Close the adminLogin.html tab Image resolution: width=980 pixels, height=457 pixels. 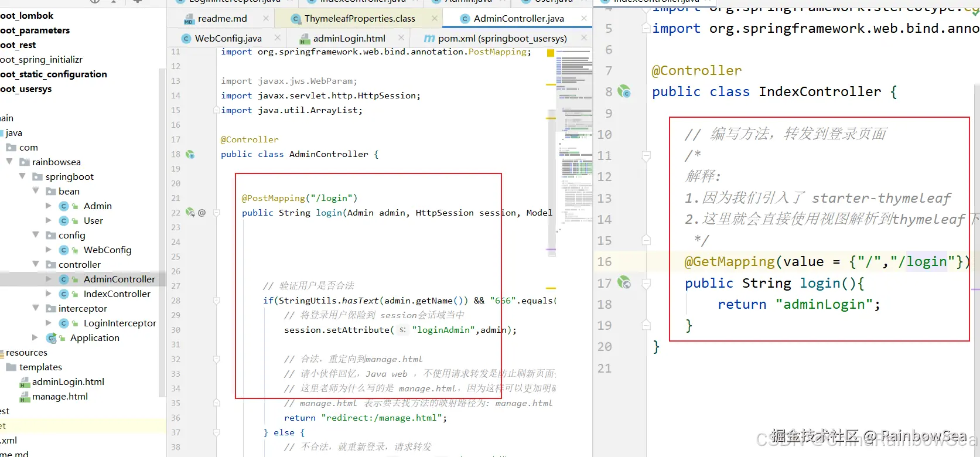(401, 37)
